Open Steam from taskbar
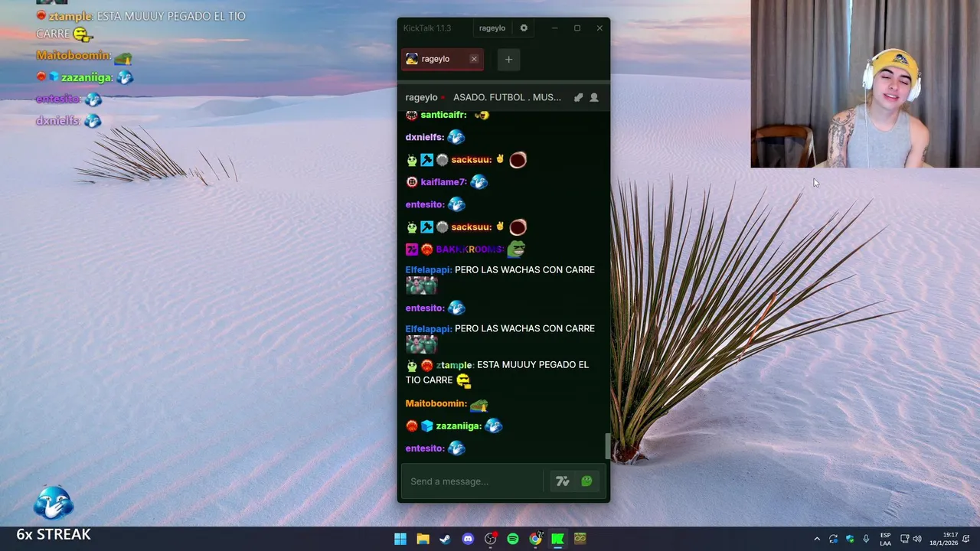 pyautogui.click(x=445, y=539)
